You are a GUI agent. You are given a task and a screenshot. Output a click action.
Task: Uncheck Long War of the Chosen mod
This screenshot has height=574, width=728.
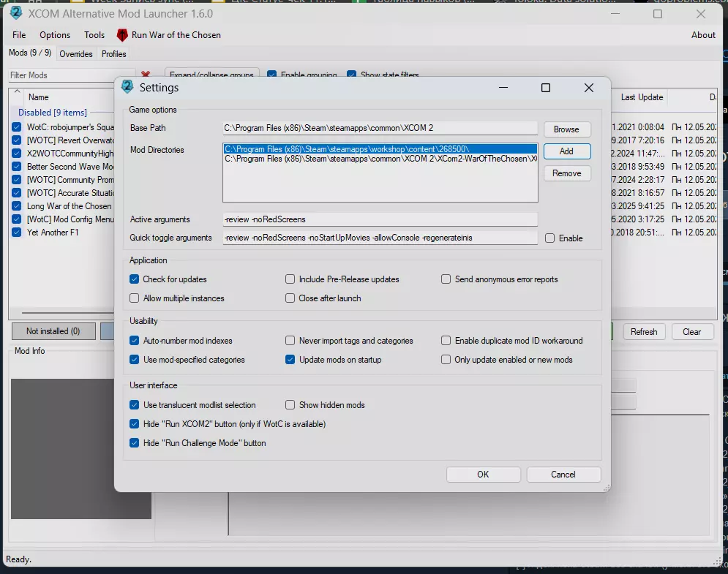coord(17,206)
